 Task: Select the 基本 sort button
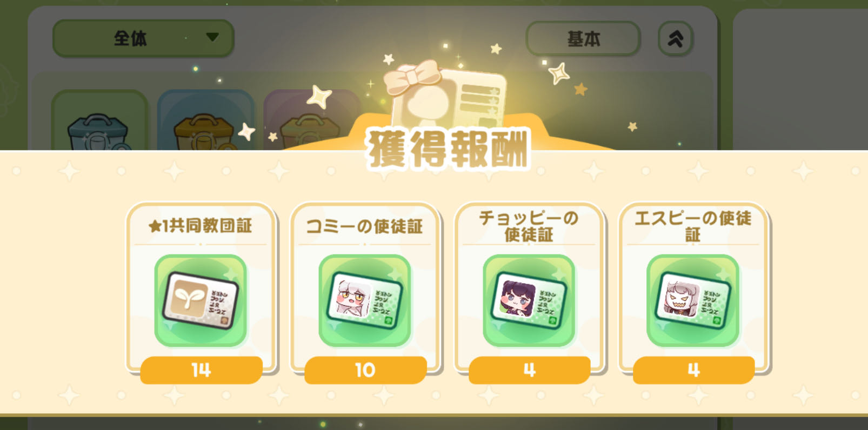(x=583, y=38)
